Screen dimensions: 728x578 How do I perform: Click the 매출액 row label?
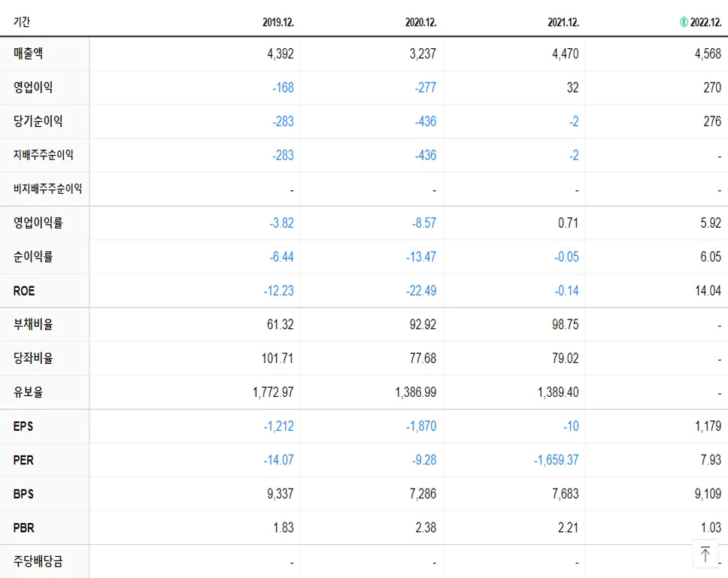pos(28,53)
